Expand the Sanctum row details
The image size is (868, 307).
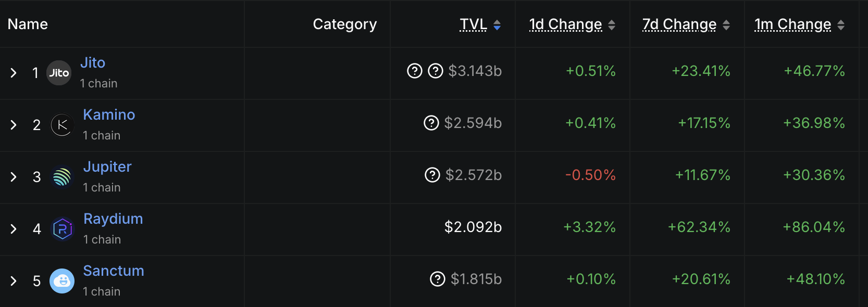point(14,281)
